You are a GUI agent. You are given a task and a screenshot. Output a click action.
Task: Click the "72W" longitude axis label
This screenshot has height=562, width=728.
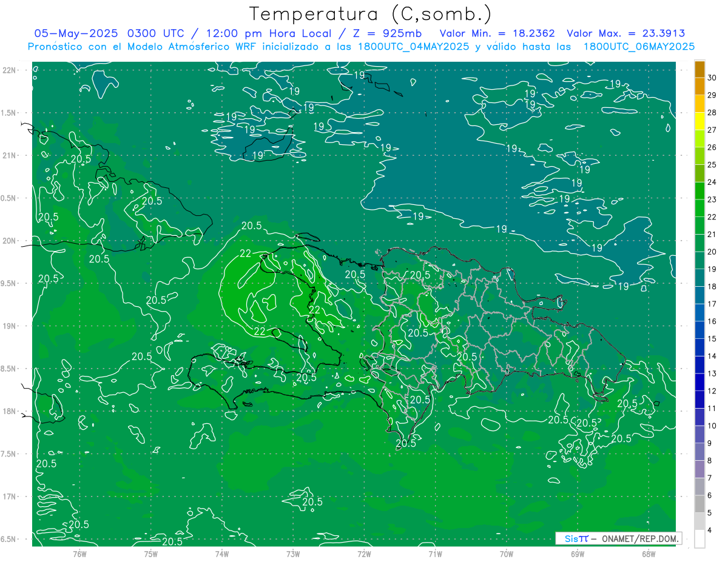(364, 554)
